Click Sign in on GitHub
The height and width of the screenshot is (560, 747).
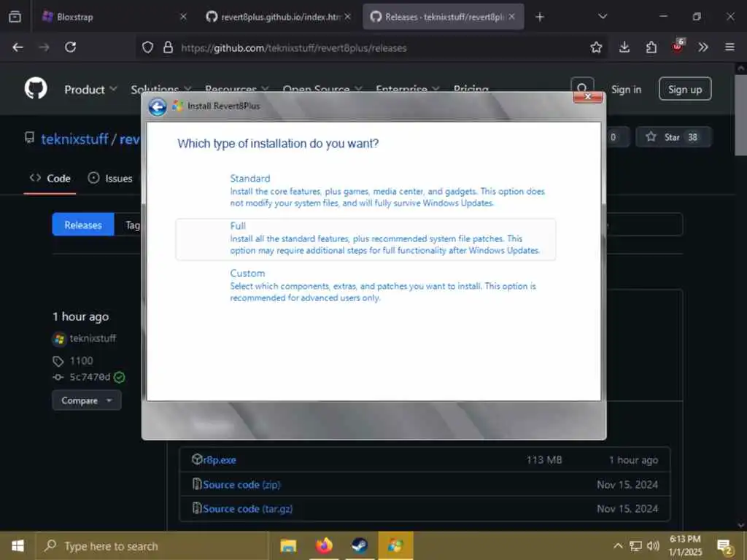pos(626,90)
